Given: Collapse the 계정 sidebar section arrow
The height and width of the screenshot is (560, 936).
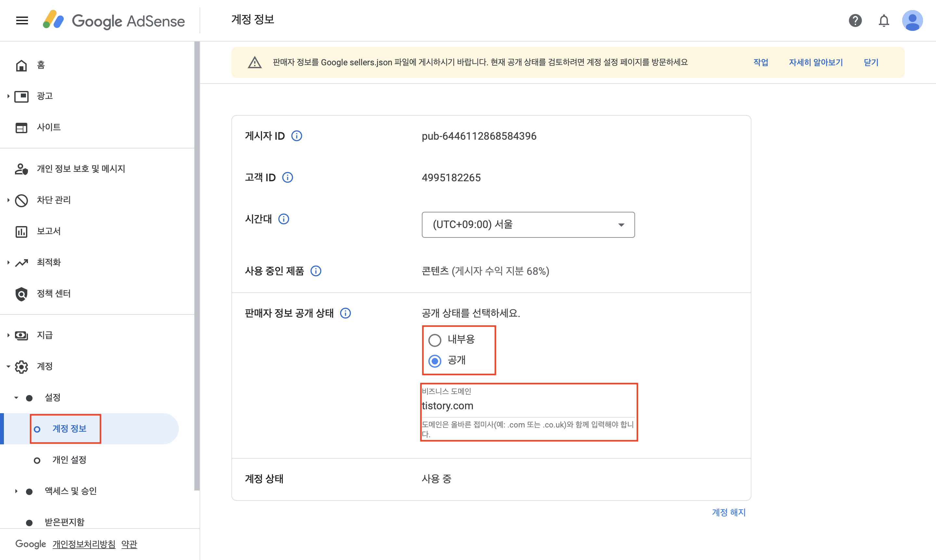Looking at the screenshot, I should pyautogui.click(x=8, y=366).
